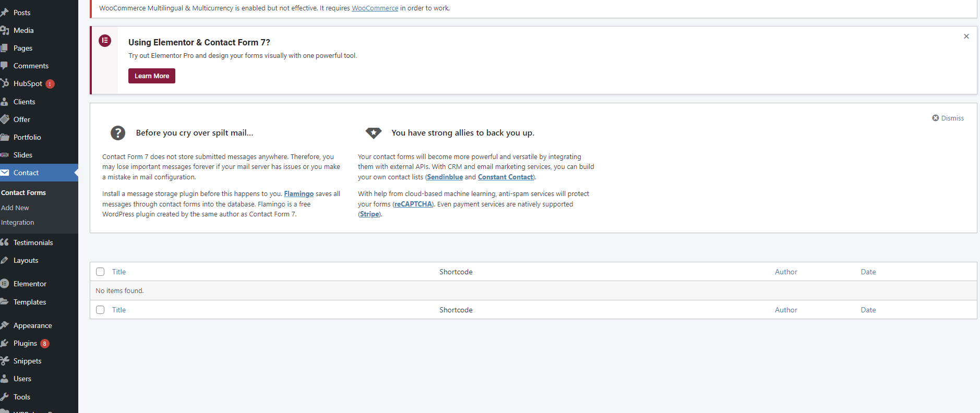The width and height of the screenshot is (980, 413).
Task: Click the Comments speech bubble icon
Action: click(x=5, y=66)
